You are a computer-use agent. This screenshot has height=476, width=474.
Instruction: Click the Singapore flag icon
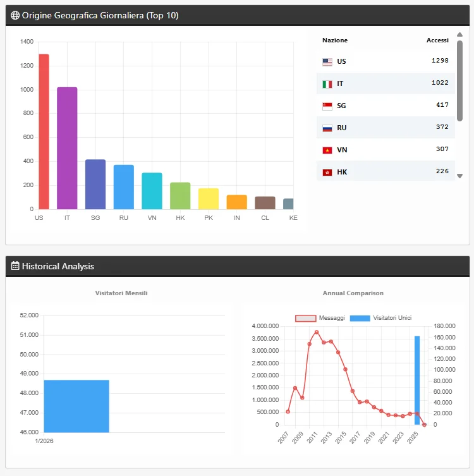pos(327,106)
